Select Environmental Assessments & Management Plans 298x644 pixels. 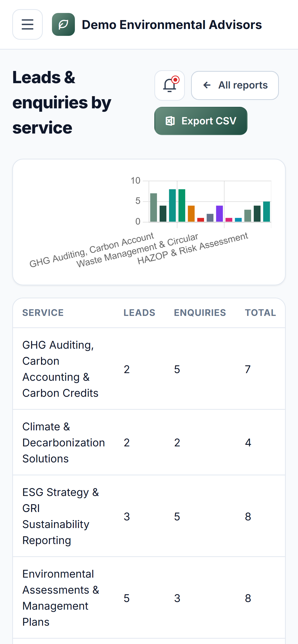pos(61,598)
